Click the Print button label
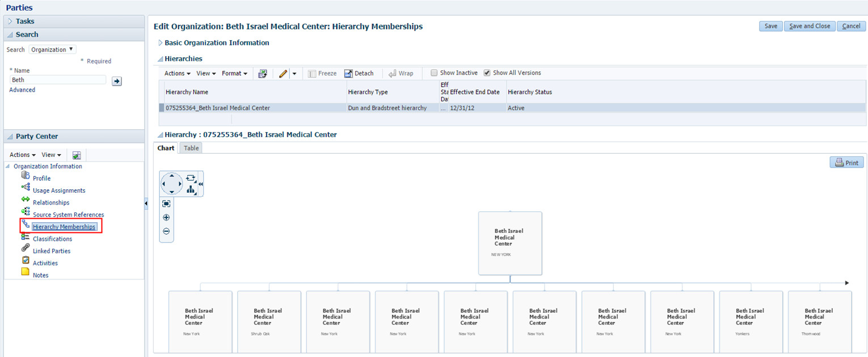This screenshot has width=868, height=357. 852,163
